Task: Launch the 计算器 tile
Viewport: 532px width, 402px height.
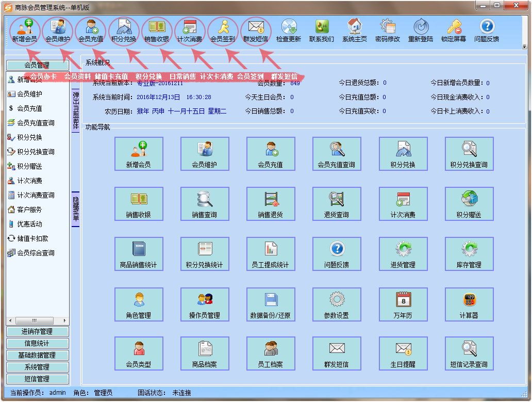Action: point(469,304)
